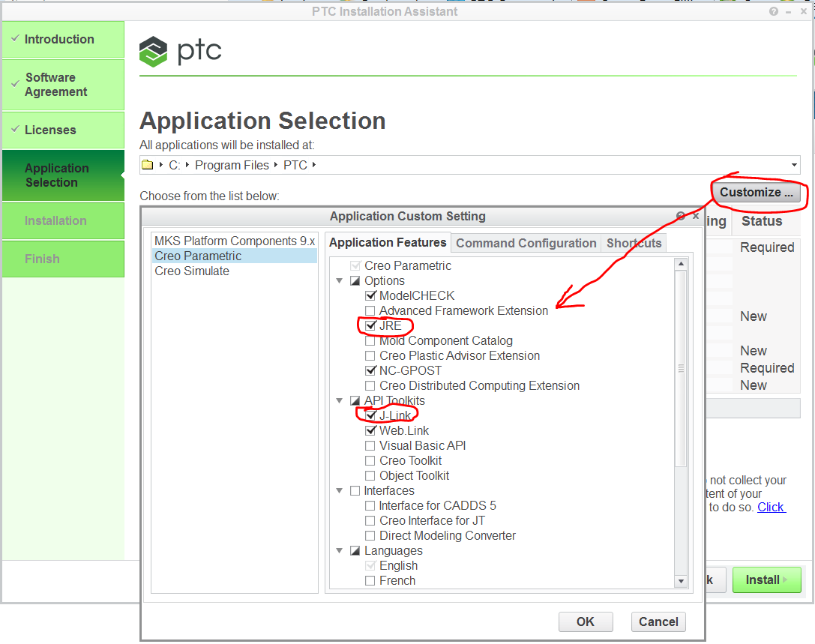Enable Creo Toolkit checkbox
Viewport: 815px width, 644px height.
370,461
